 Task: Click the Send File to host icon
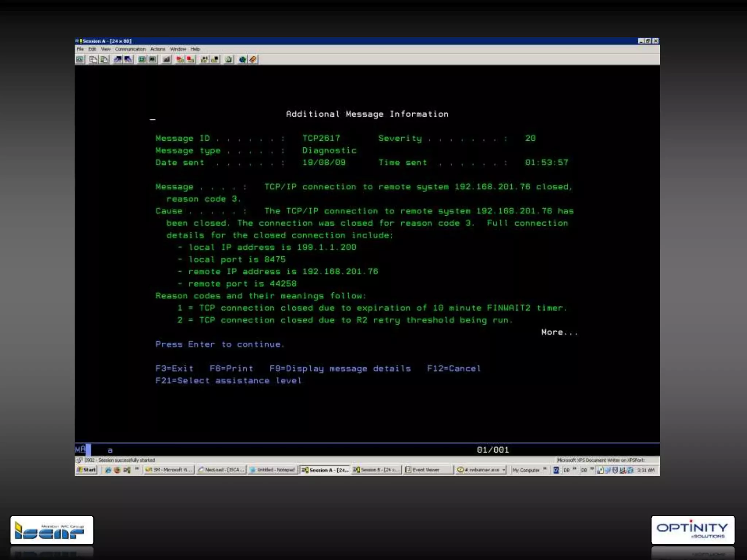coord(117,59)
